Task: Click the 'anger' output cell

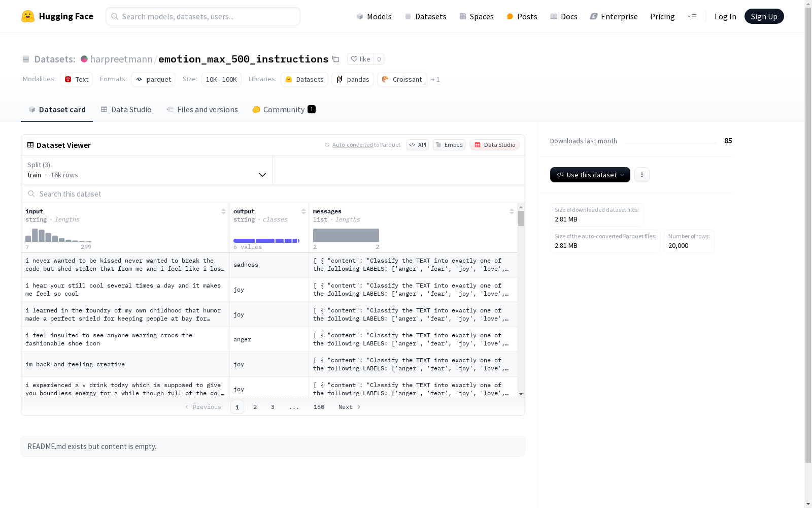Action: click(x=269, y=339)
